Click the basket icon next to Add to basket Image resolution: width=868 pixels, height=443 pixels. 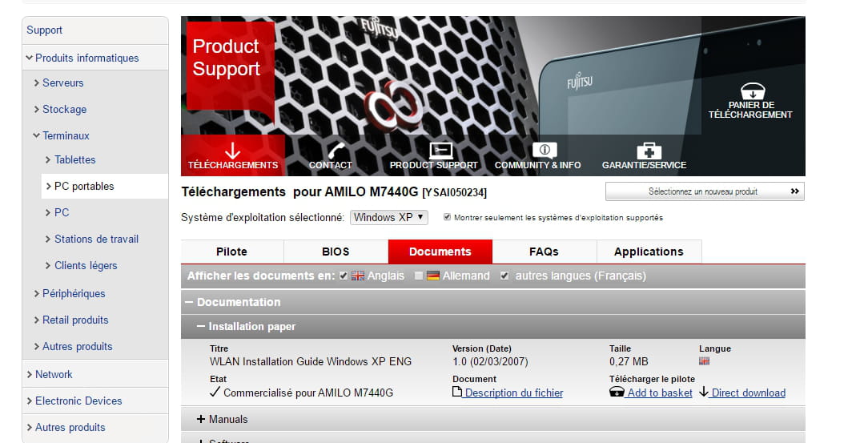click(617, 392)
